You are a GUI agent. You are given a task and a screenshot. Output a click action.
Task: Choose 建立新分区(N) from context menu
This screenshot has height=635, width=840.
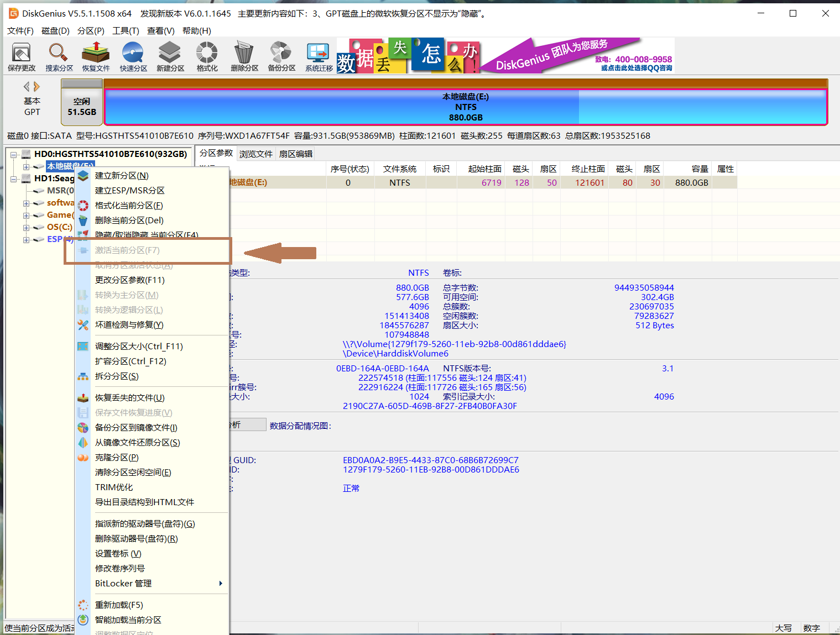tap(122, 176)
